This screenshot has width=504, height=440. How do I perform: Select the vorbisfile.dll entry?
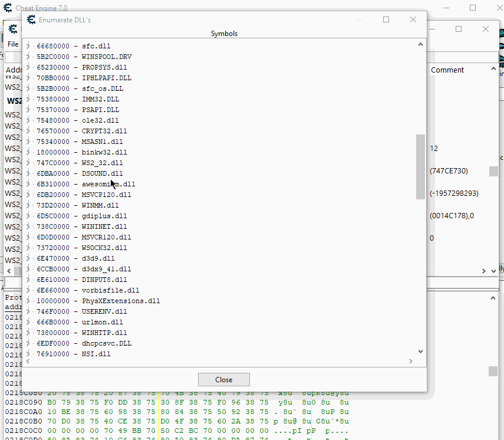pyautogui.click(x=88, y=290)
